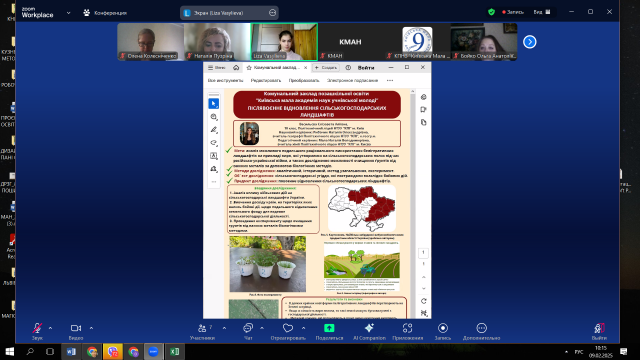Expand the Zoom Workplace dropdown chevron
This screenshot has height=360, width=640.
tap(68, 13)
